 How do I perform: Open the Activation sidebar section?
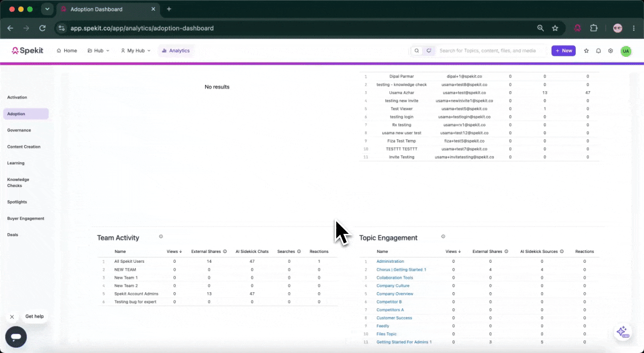(17, 98)
